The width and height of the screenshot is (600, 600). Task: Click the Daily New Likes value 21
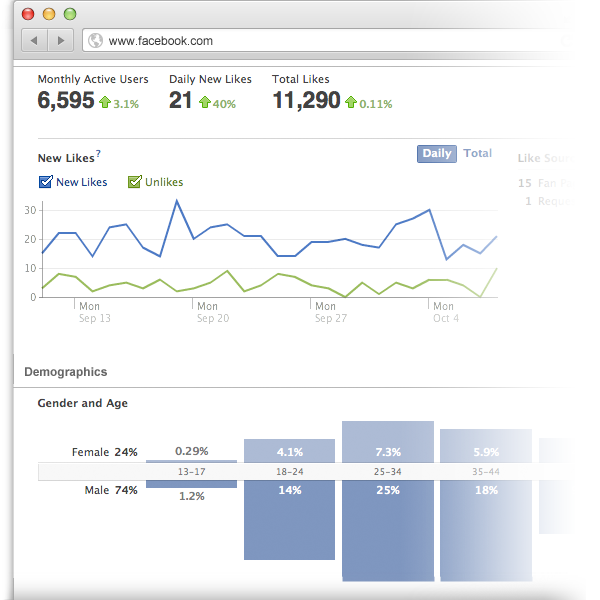pyautogui.click(x=180, y=101)
